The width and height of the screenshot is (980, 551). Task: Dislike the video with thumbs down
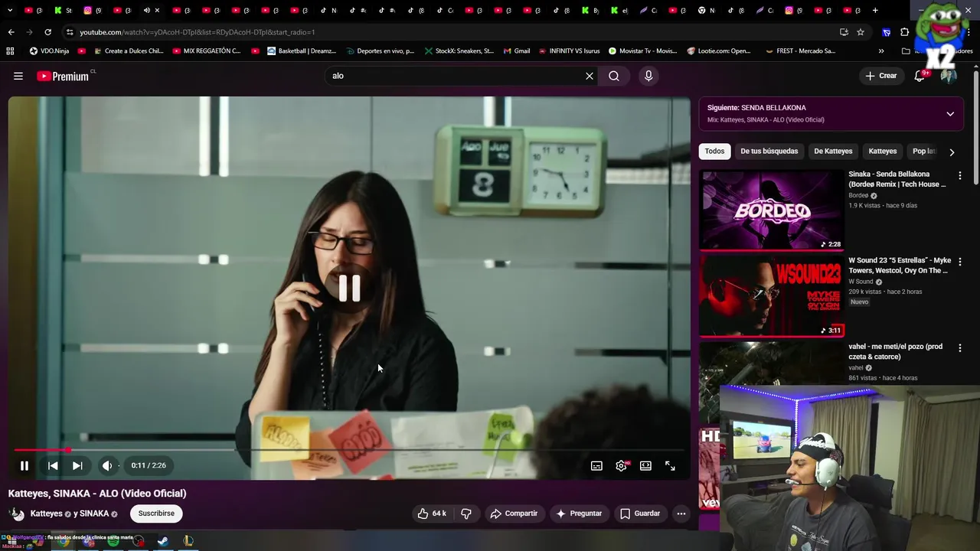pyautogui.click(x=466, y=514)
